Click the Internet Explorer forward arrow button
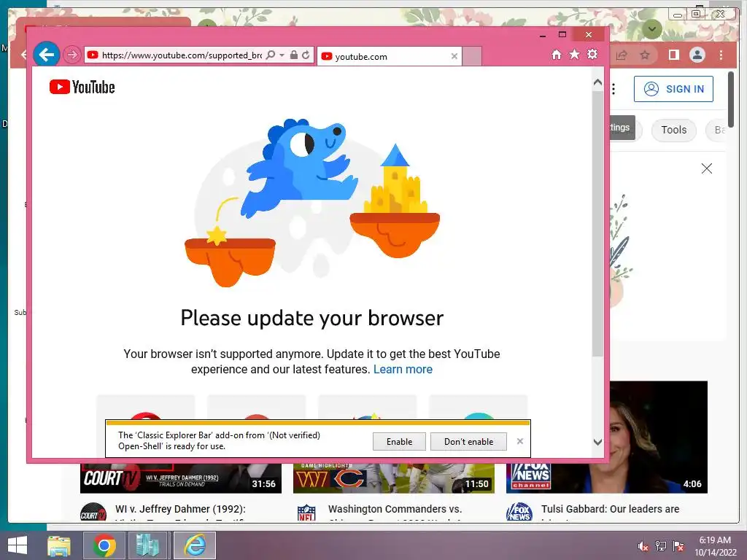This screenshot has height=560, width=747. coord(72,55)
